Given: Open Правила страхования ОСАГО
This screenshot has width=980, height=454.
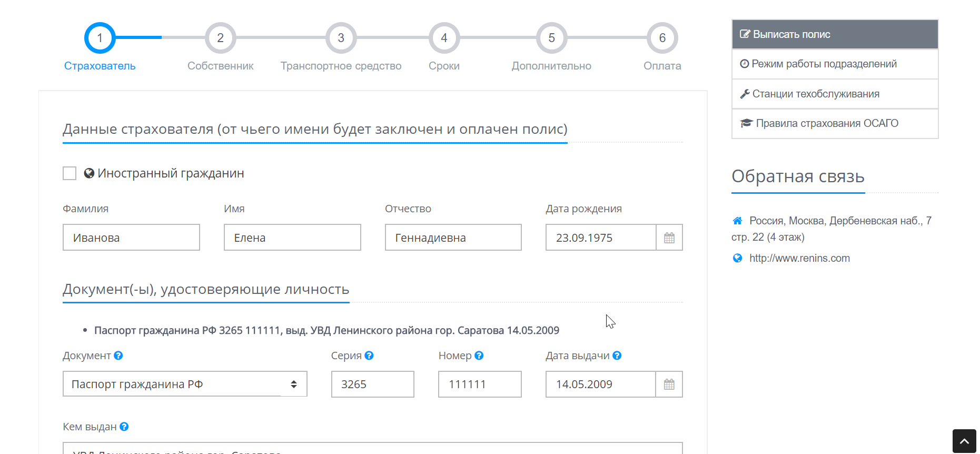Looking at the screenshot, I should (x=835, y=123).
